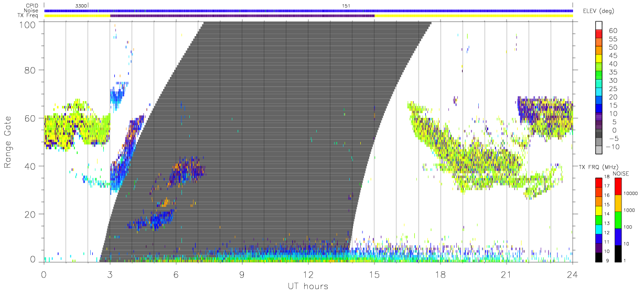
Task: Click the 9 tick on UT hours axis
Action: tap(242, 274)
